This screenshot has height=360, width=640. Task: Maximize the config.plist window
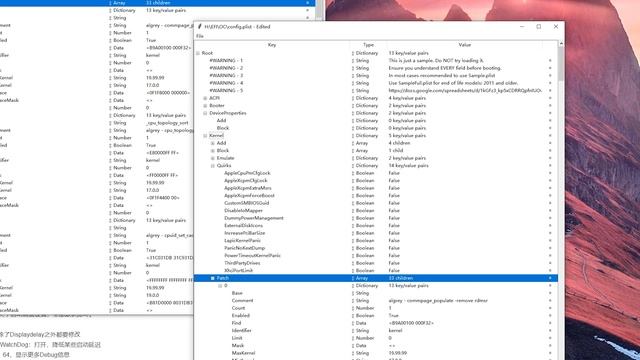[x=539, y=27]
